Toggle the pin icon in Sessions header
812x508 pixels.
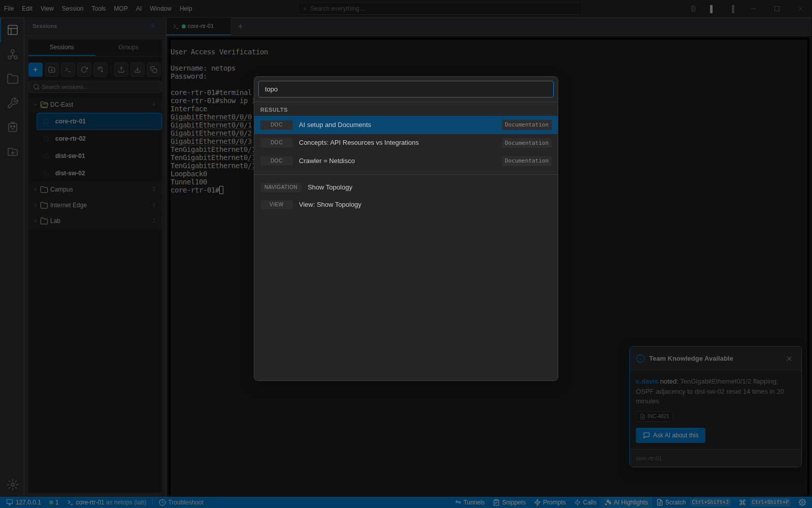coord(153,26)
